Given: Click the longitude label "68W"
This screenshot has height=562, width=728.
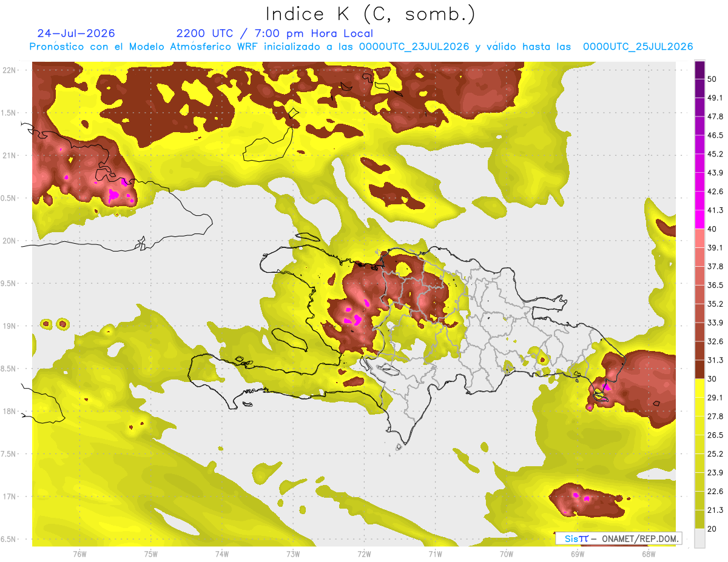Looking at the screenshot, I should 649,554.
